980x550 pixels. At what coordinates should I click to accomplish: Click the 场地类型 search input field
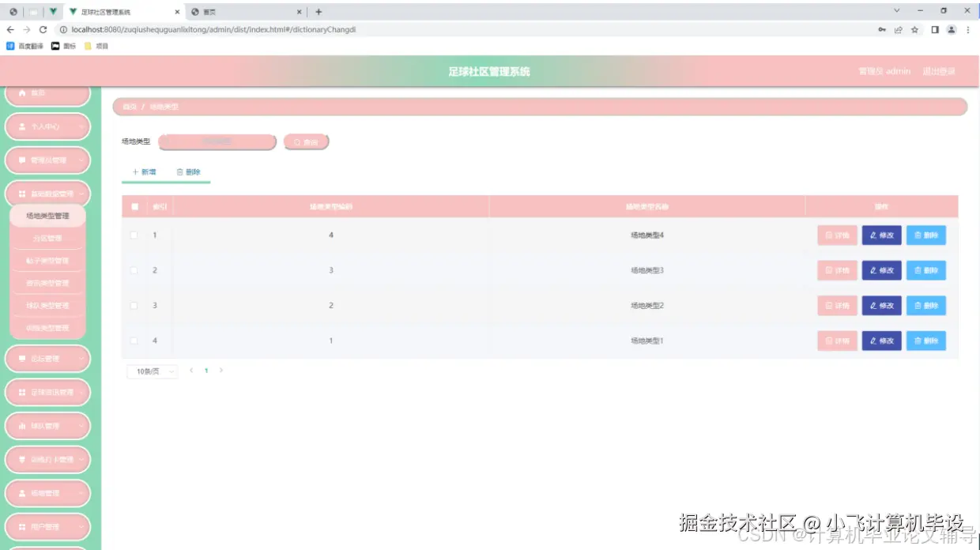pos(217,142)
